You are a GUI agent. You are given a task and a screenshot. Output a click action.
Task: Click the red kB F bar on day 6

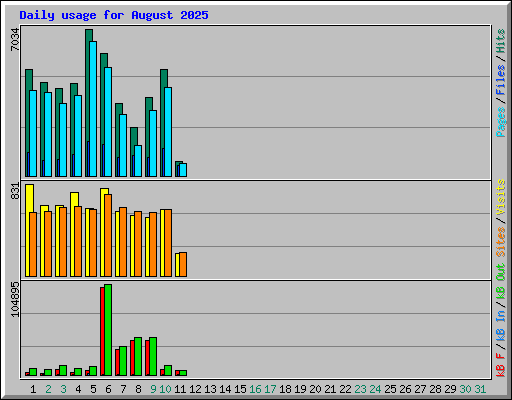click(x=102, y=331)
